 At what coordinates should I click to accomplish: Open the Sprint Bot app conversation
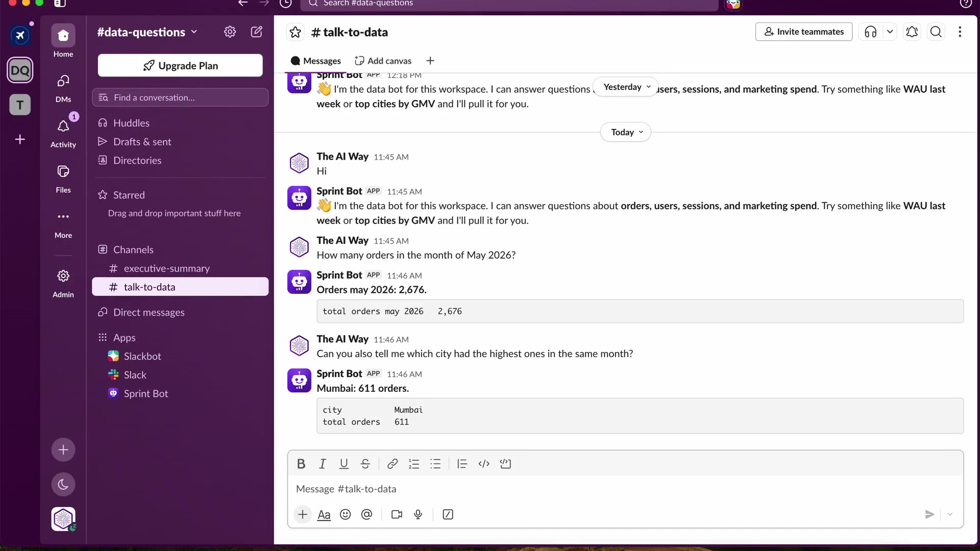click(180, 393)
